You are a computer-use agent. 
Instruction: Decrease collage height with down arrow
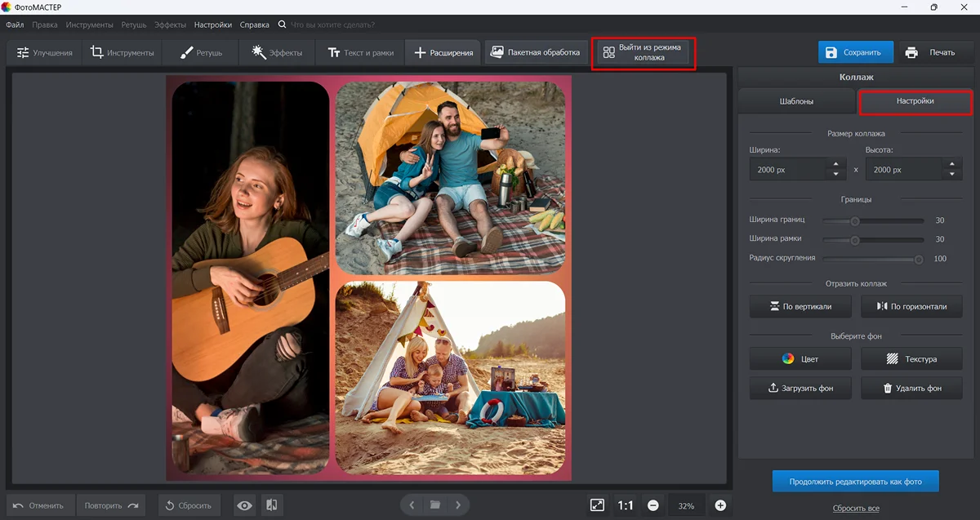[x=951, y=175]
